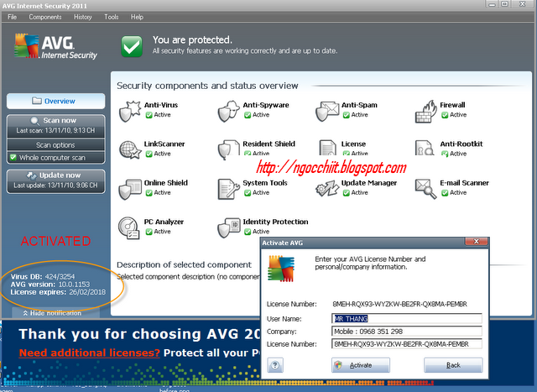537x392 pixels.
Task: Open the Tools menu
Action: tap(112, 17)
